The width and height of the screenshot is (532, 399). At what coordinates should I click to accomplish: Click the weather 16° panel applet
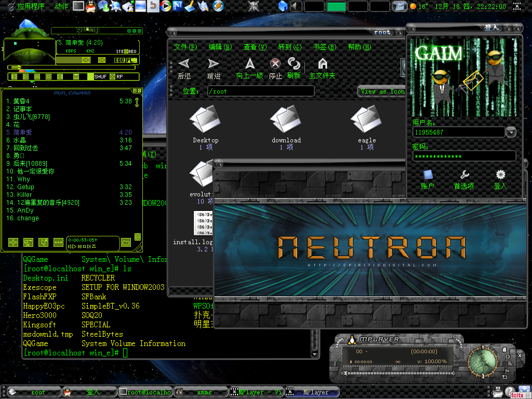point(419,6)
